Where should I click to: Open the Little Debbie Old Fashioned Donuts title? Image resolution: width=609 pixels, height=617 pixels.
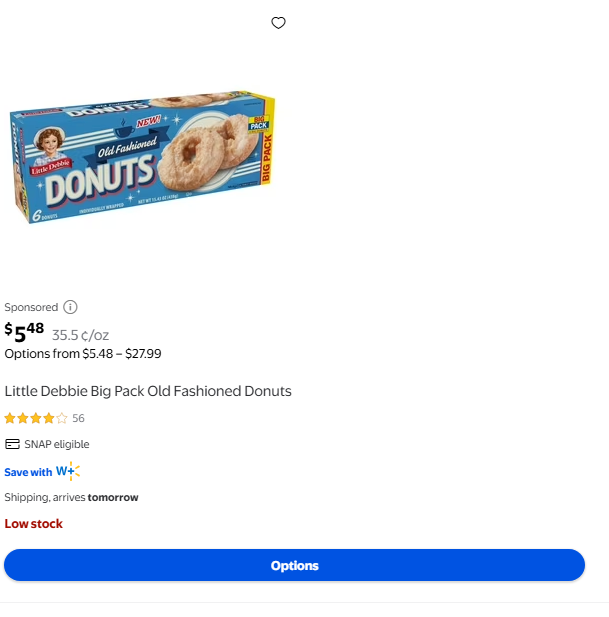[148, 391]
